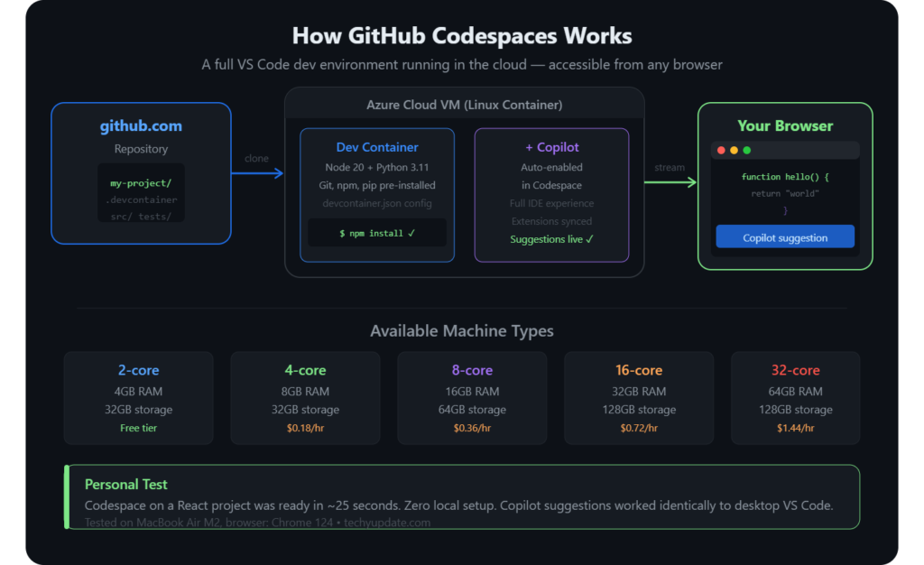
Task: Click the 'Your Browser' heading
Action: tap(785, 126)
